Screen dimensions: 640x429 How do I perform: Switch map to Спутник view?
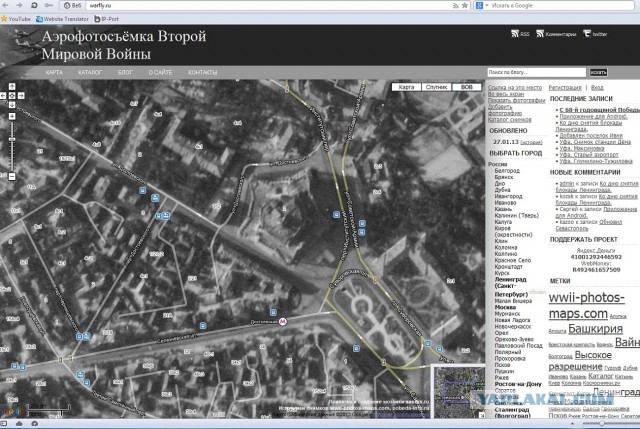436,88
